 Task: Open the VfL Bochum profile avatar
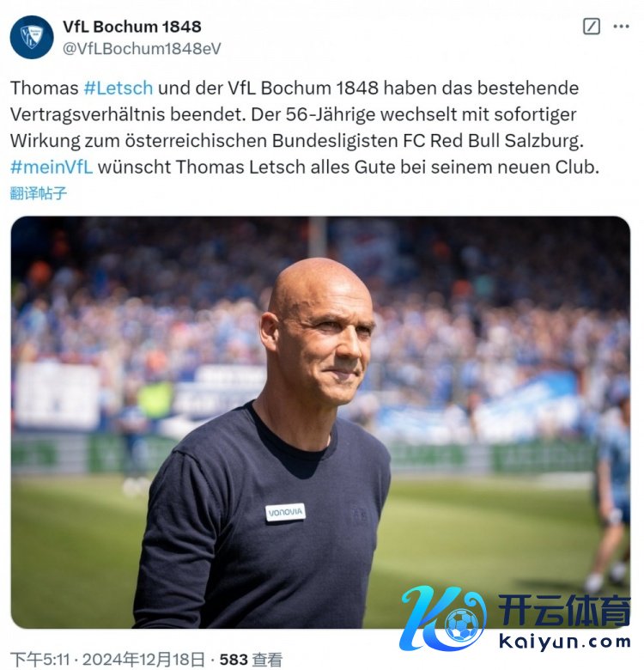click(x=32, y=37)
